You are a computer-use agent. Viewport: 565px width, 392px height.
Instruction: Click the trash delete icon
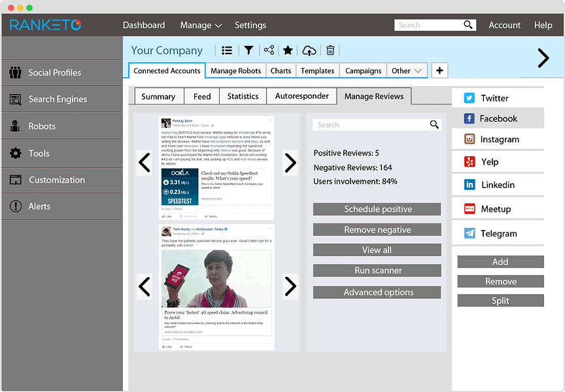click(x=330, y=50)
